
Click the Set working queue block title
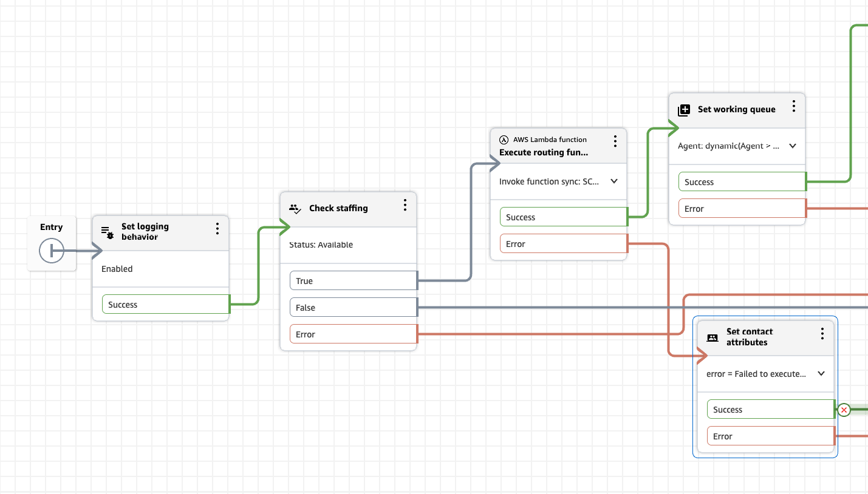(736, 109)
